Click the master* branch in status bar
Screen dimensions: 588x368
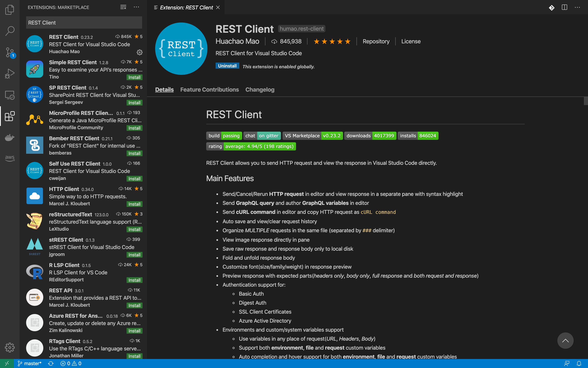point(29,363)
